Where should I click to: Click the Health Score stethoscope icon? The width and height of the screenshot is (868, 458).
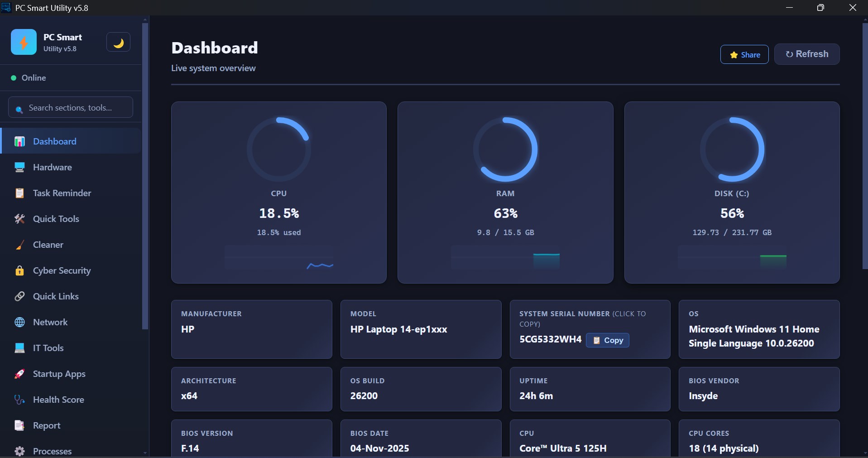tap(19, 400)
